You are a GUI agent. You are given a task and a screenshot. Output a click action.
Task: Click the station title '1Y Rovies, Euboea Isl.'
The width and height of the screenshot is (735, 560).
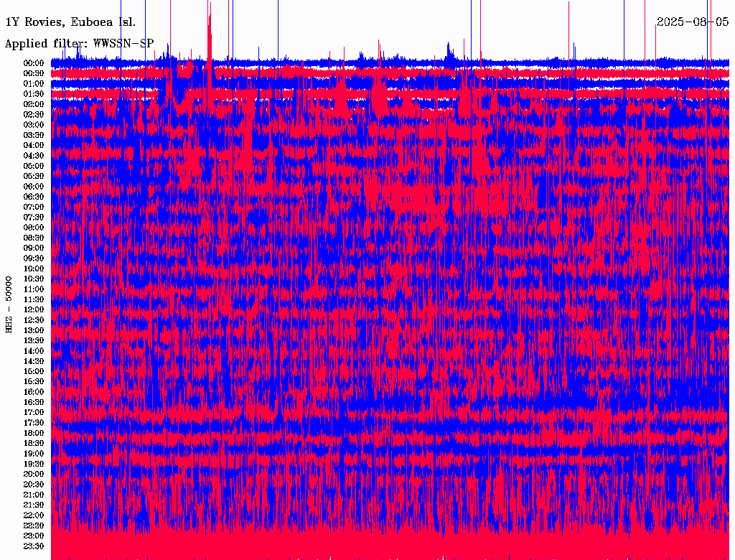(x=70, y=22)
